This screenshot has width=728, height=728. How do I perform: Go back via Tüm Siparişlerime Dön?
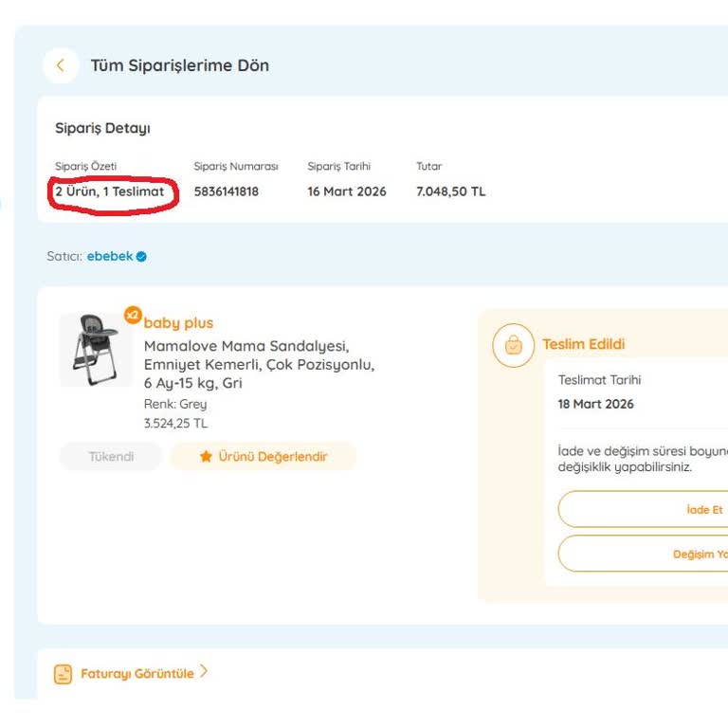click(179, 65)
